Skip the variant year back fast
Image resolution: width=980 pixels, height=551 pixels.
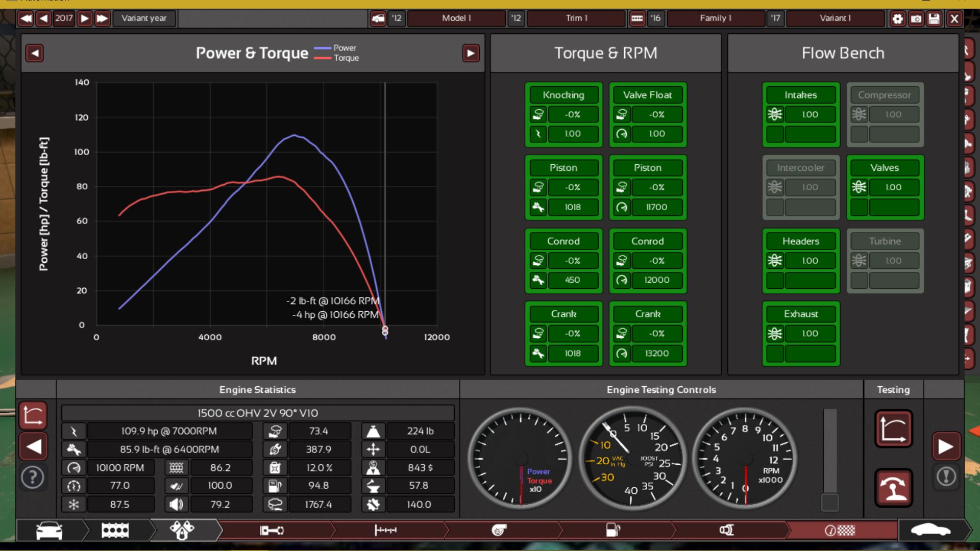point(26,19)
